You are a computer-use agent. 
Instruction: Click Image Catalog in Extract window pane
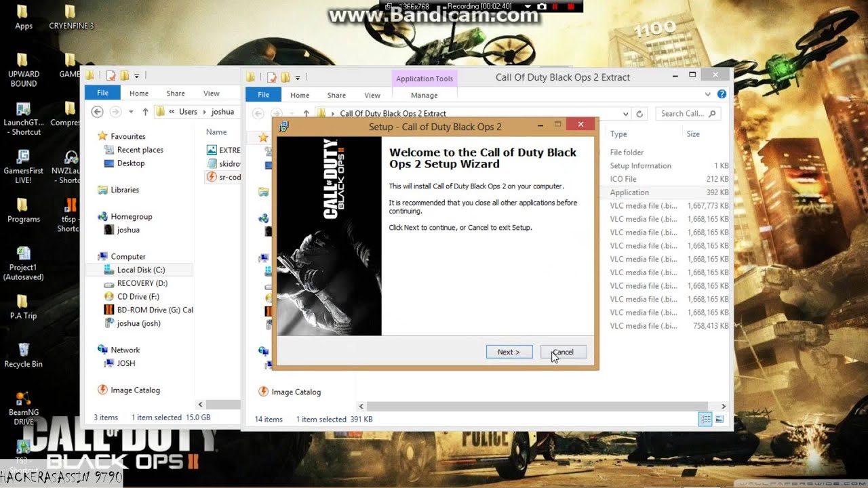tap(290, 392)
